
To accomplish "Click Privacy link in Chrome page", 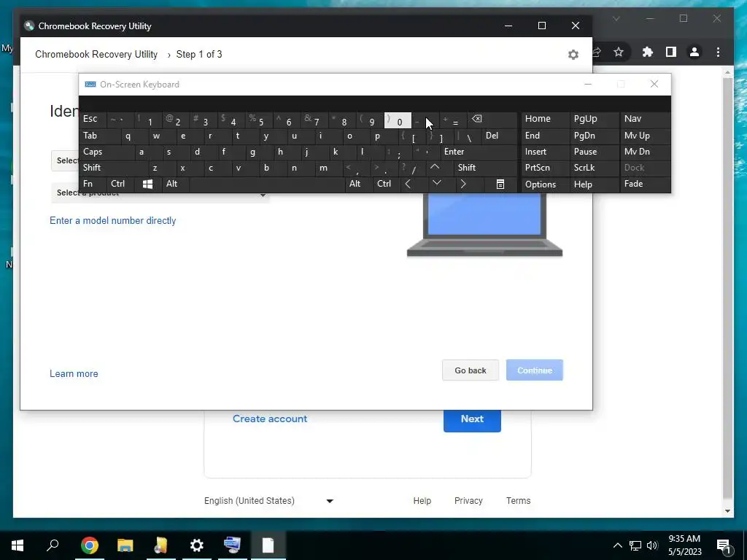I will point(468,501).
